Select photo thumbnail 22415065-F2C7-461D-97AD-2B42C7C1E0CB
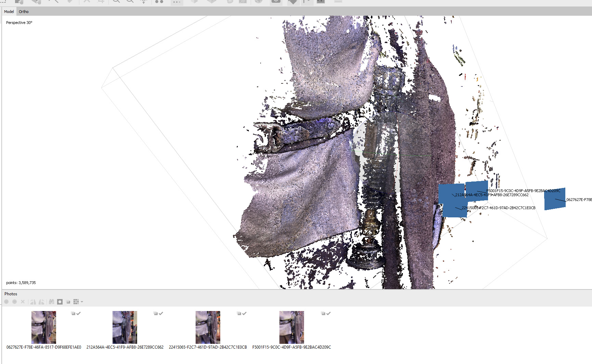592x364 pixels. coord(208,327)
